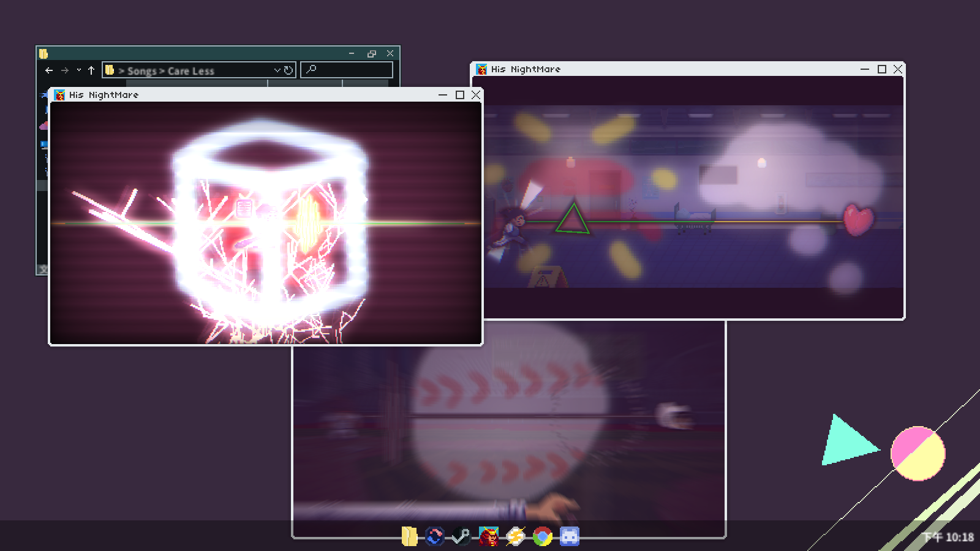
Task: Click the explorer title bar folder icon
Action: 43,53
